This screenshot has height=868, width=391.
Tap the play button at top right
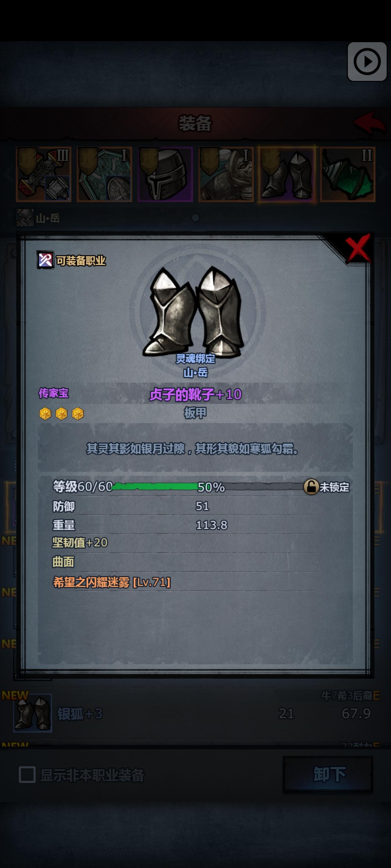367,62
